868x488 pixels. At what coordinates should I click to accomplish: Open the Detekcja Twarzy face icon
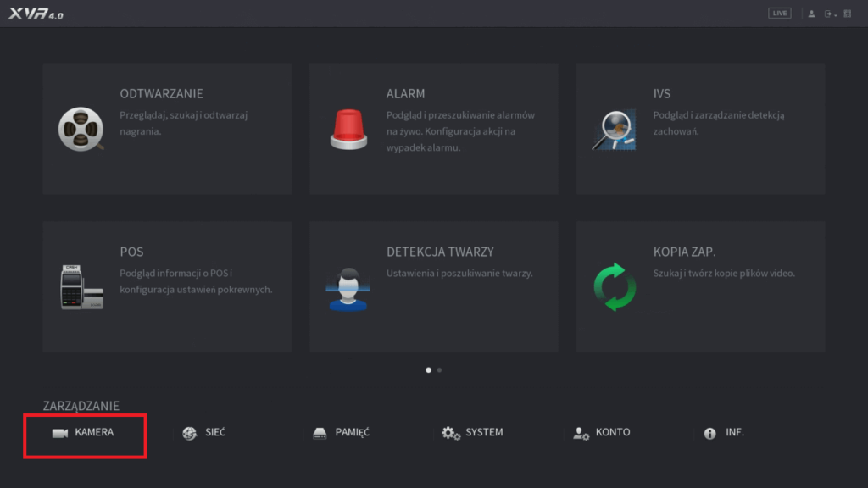348,288
